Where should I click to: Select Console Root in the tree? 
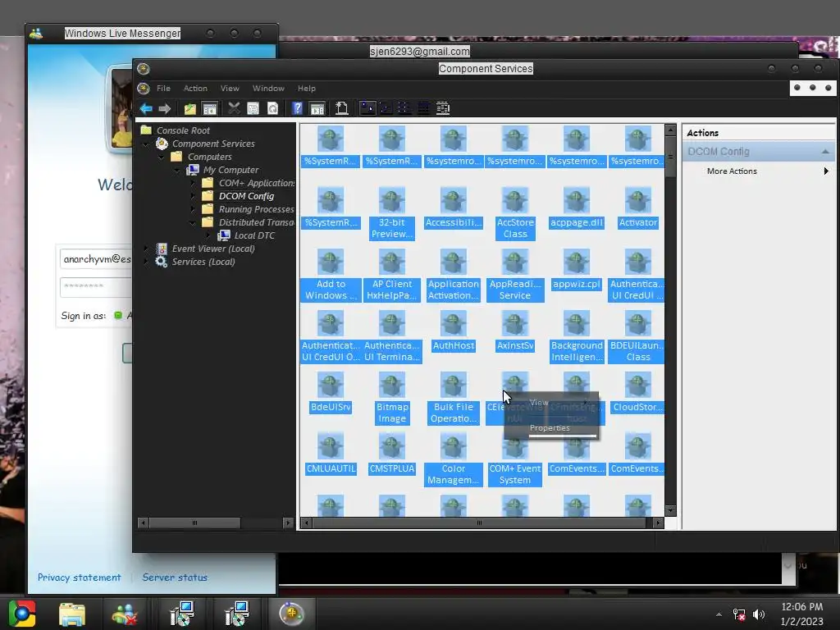[x=183, y=130]
